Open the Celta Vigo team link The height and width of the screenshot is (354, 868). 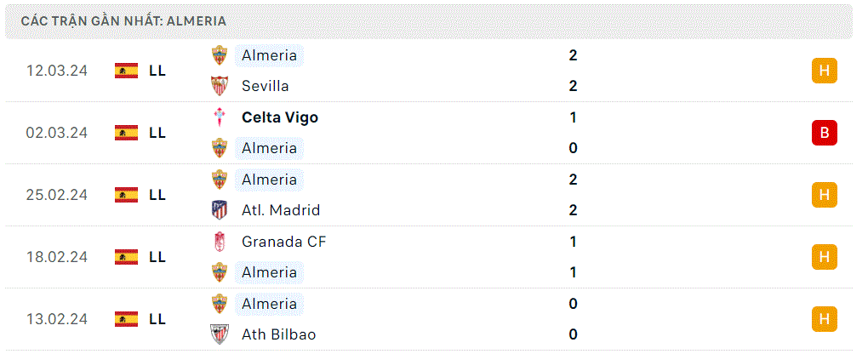[280, 117]
